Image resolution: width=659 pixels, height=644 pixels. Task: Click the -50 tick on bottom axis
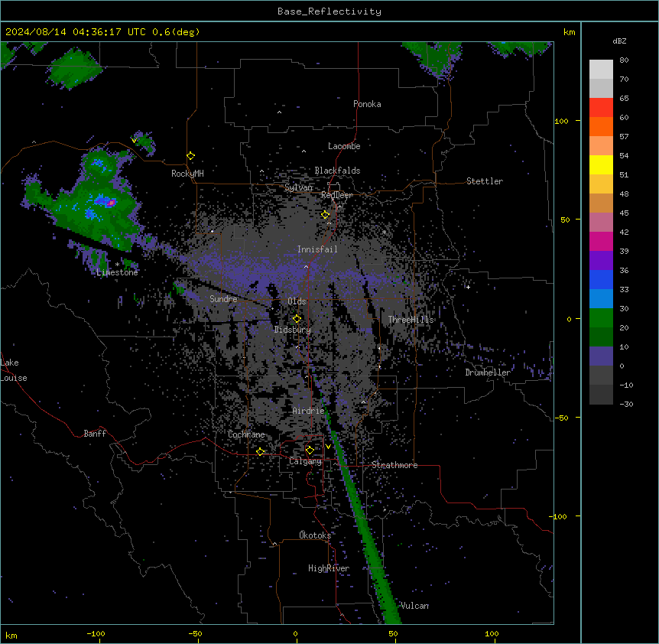[195, 633]
